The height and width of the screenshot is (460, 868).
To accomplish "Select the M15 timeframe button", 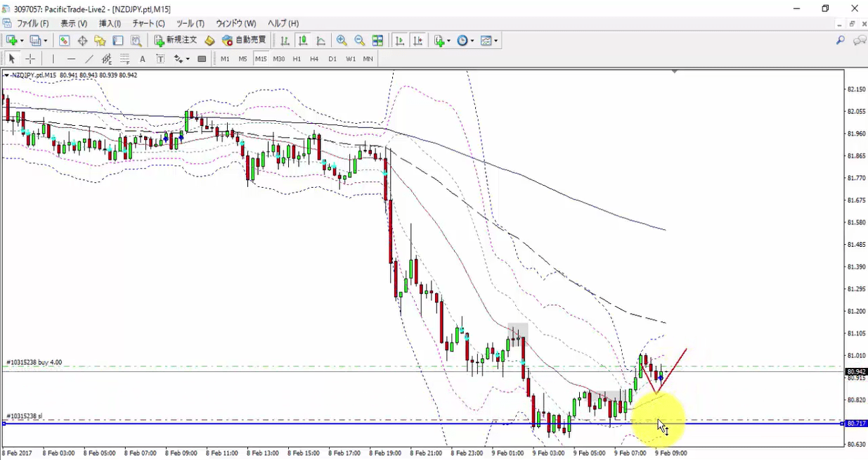I will (261, 59).
